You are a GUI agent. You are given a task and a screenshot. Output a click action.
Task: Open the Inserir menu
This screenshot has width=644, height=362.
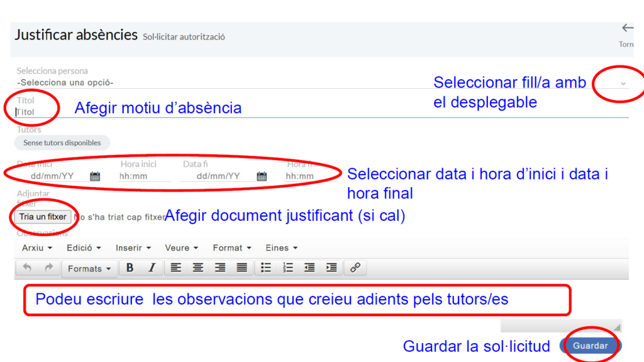(x=133, y=248)
